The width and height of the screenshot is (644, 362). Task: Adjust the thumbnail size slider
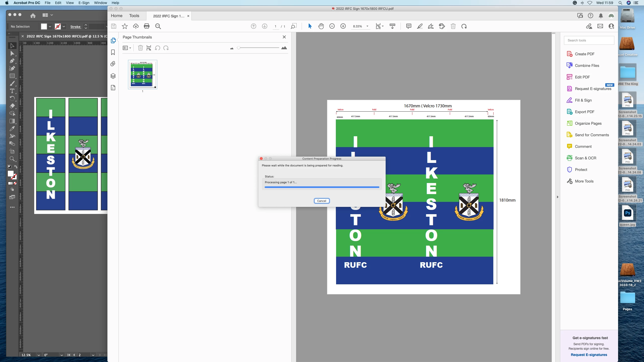pos(238,48)
